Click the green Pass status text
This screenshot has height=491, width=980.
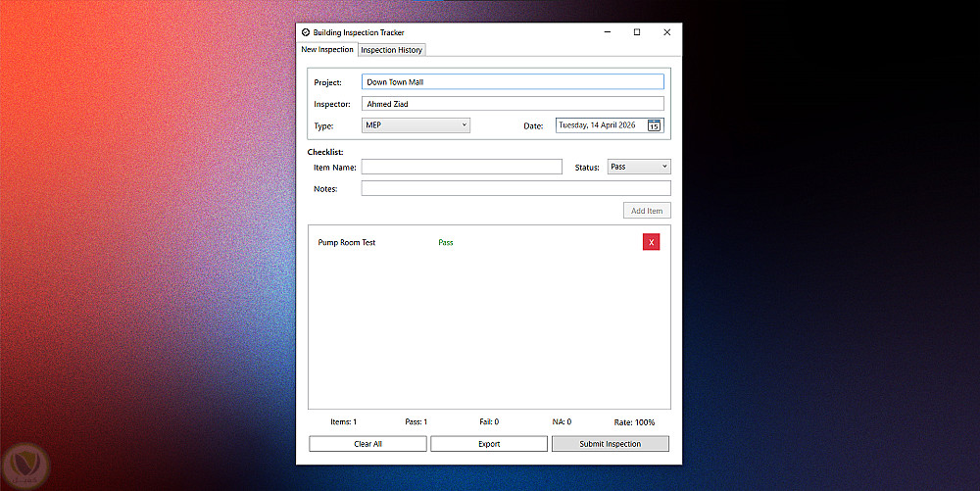coord(446,242)
